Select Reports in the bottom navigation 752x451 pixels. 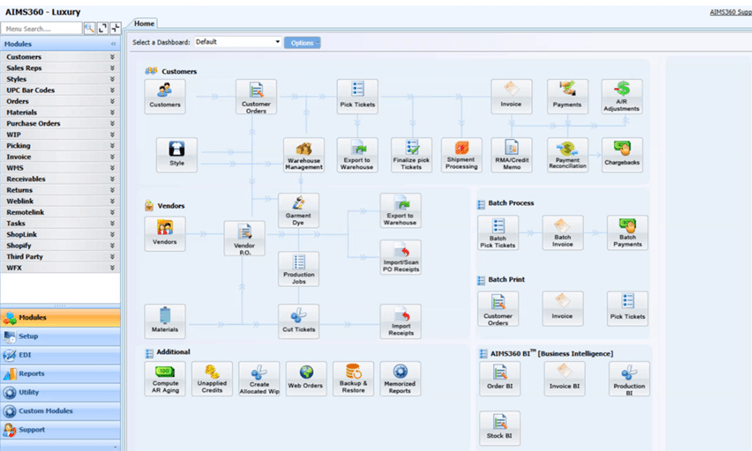[60, 374]
